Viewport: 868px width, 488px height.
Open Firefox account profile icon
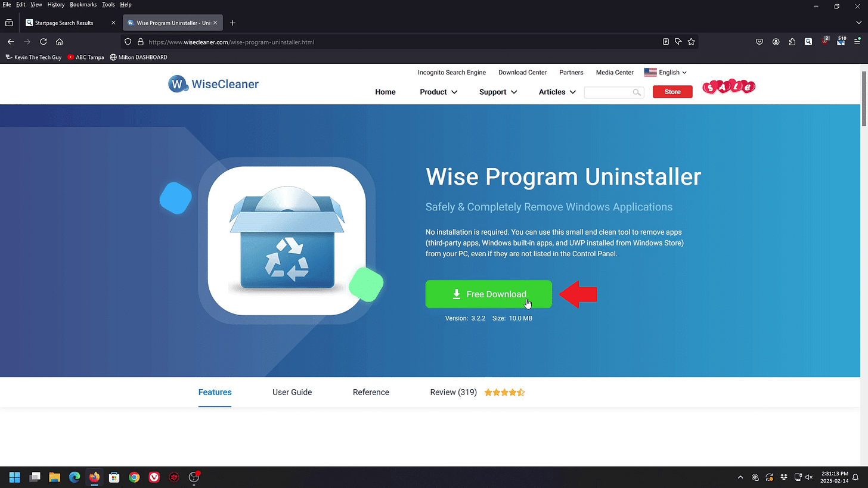click(x=776, y=42)
